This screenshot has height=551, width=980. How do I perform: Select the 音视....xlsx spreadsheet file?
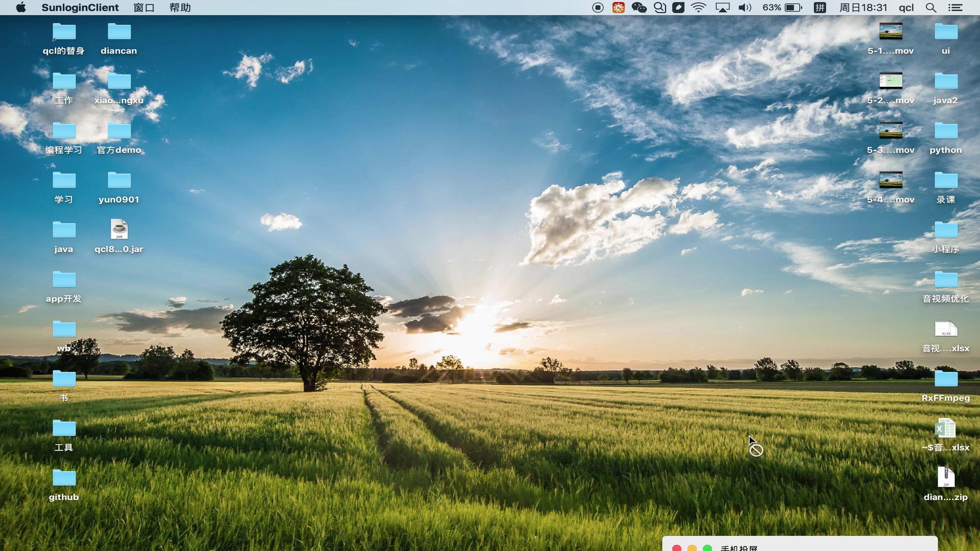click(x=946, y=336)
